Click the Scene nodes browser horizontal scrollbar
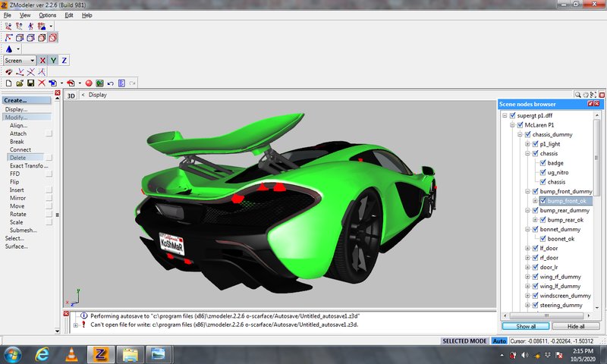 click(x=546, y=315)
